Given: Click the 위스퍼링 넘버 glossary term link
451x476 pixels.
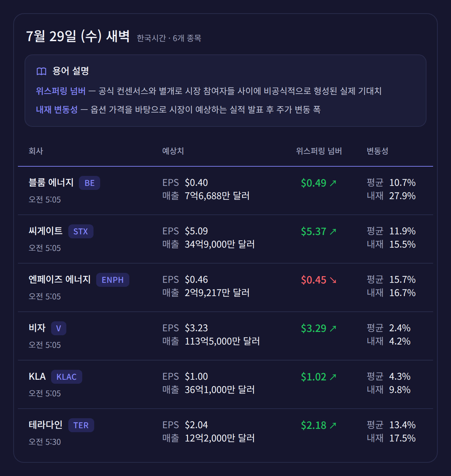Looking at the screenshot, I should tap(61, 91).
